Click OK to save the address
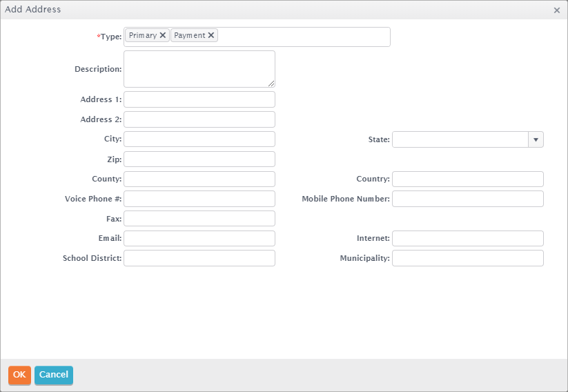This screenshot has width=568, height=392. (x=19, y=375)
